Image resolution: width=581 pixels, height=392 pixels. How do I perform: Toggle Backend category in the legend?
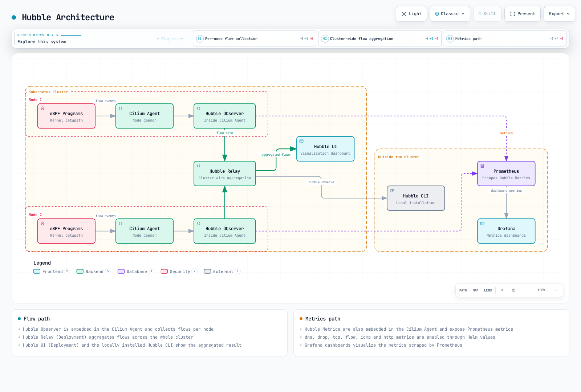(x=93, y=271)
